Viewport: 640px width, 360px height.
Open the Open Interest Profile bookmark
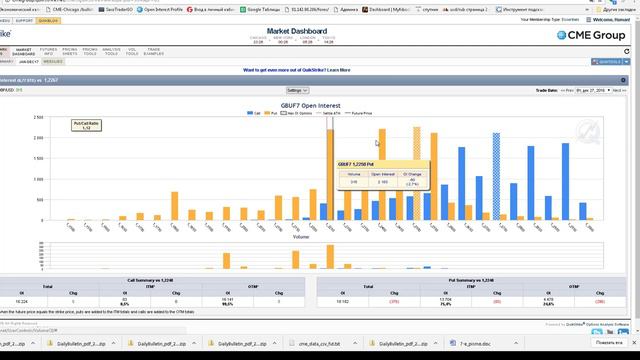point(160,9)
